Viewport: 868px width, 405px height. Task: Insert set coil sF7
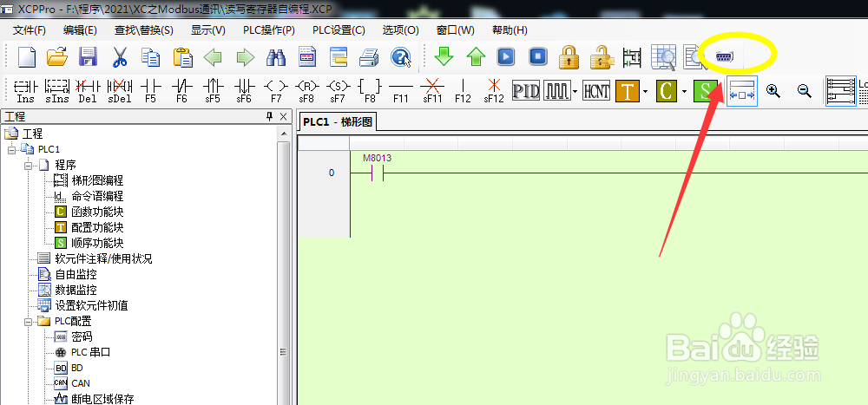point(338,91)
